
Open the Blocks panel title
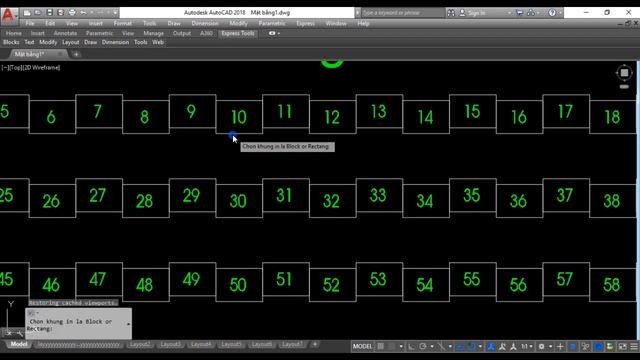coord(11,42)
